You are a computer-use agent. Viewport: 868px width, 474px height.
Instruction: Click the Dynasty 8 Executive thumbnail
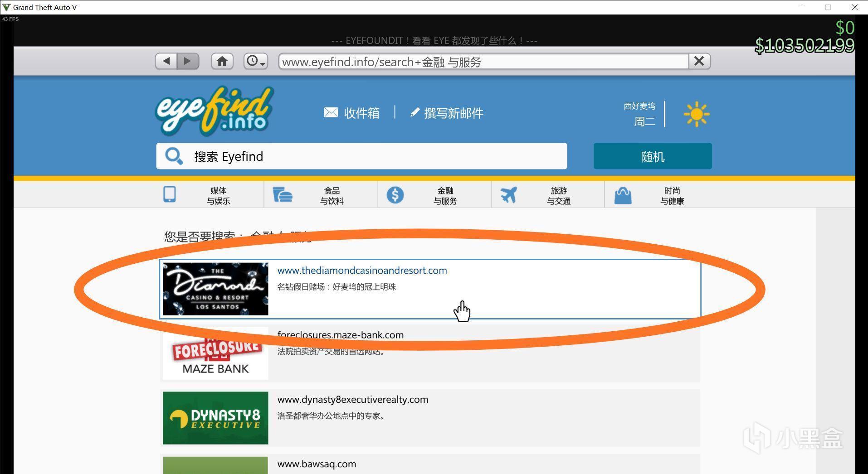coord(215,418)
